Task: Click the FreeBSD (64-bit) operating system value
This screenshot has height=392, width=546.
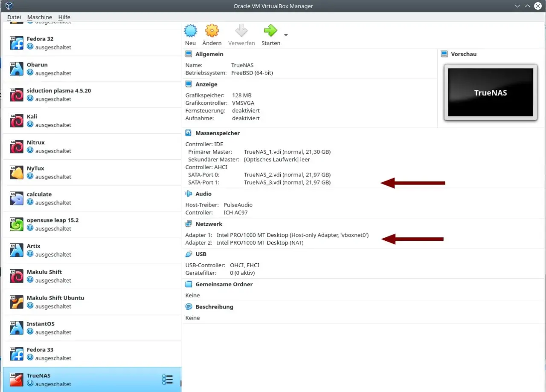Action: (x=252, y=73)
